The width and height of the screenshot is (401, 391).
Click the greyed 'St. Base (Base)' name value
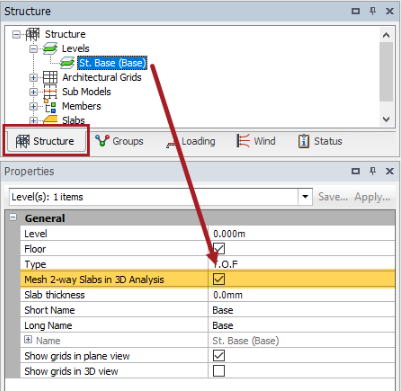point(246,341)
